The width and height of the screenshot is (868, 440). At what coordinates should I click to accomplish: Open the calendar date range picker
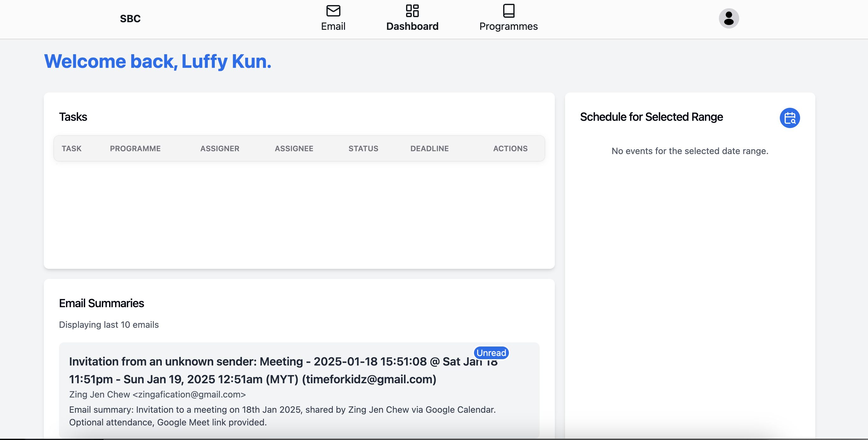tap(790, 118)
